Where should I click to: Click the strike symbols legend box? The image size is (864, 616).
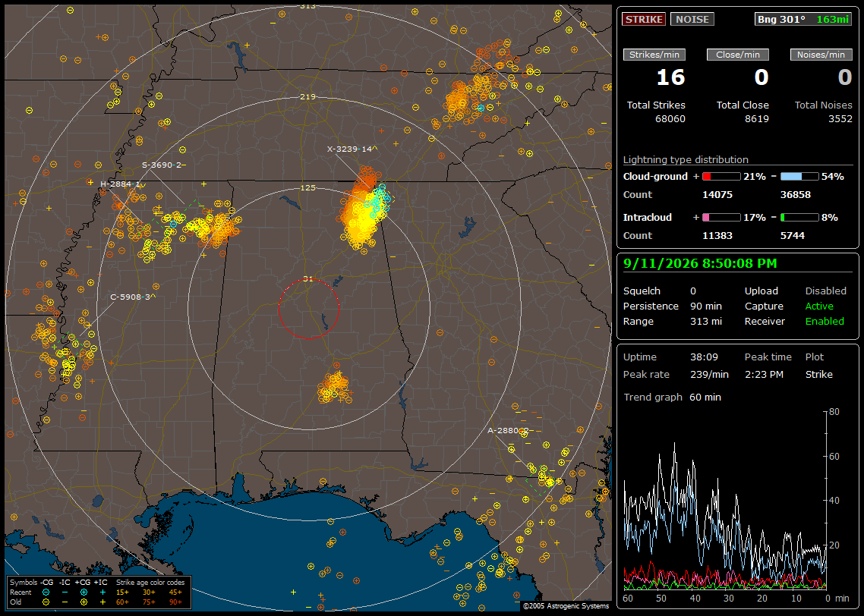pyautogui.click(x=99, y=592)
